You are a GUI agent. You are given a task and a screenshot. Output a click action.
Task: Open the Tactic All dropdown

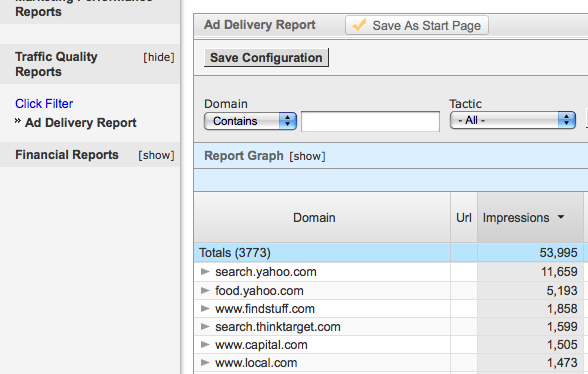[513, 120]
